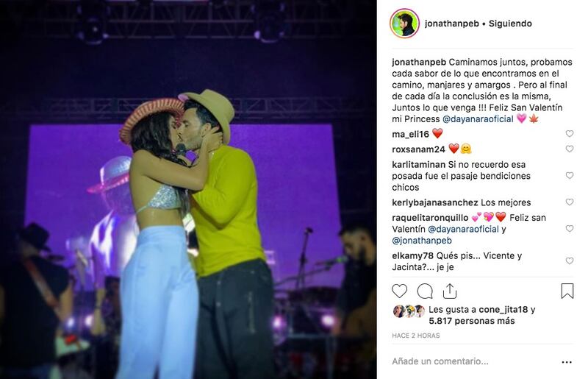Click the Siguiendo following button
588x379 pixels.
[510, 24]
